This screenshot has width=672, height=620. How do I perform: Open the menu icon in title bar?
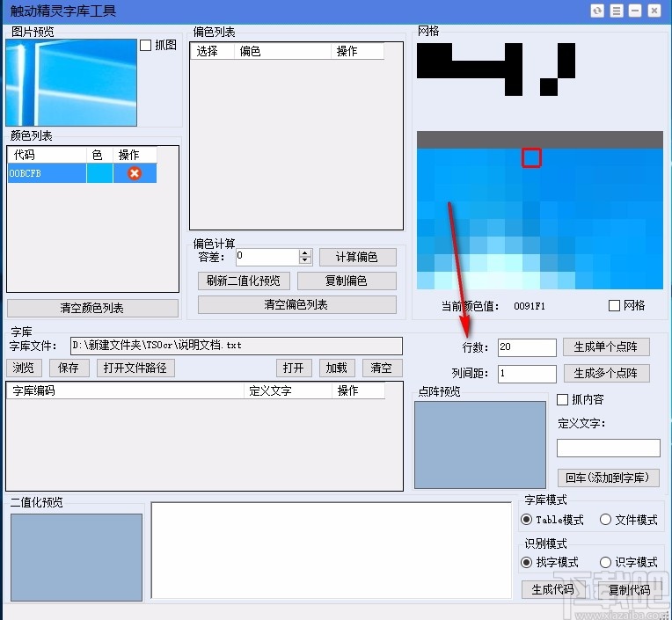point(617,11)
